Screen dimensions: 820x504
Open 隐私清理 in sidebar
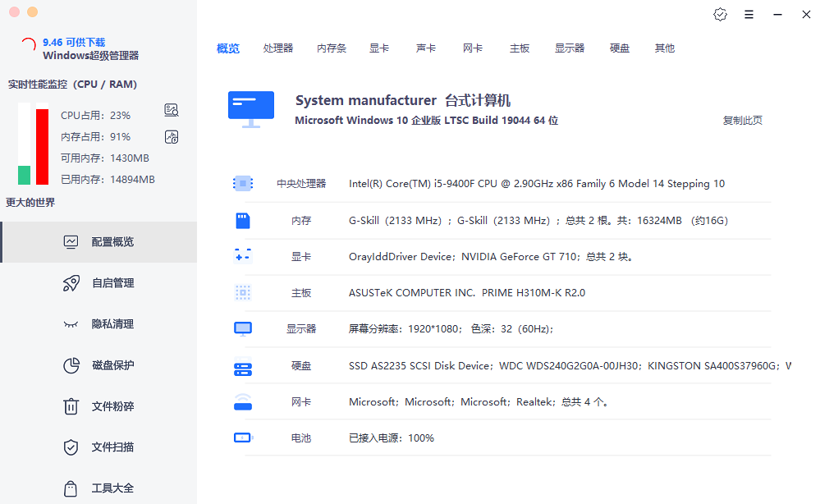[x=98, y=324]
